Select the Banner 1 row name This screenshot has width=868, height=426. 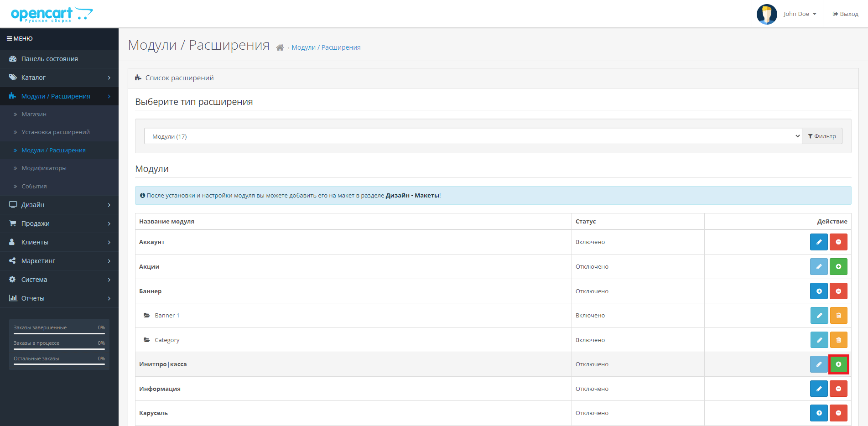point(167,315)
